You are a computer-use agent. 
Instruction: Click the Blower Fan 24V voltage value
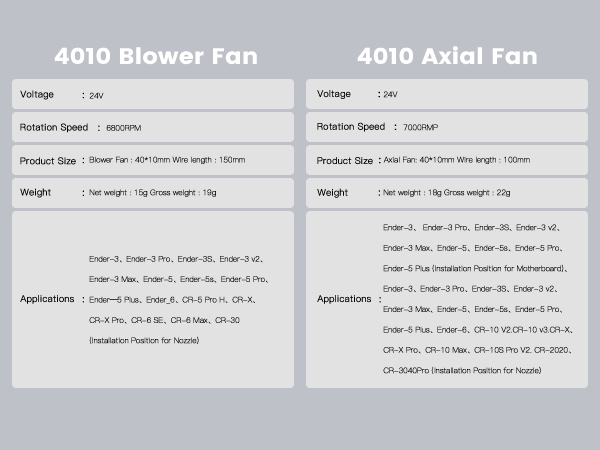coord(96,96)
